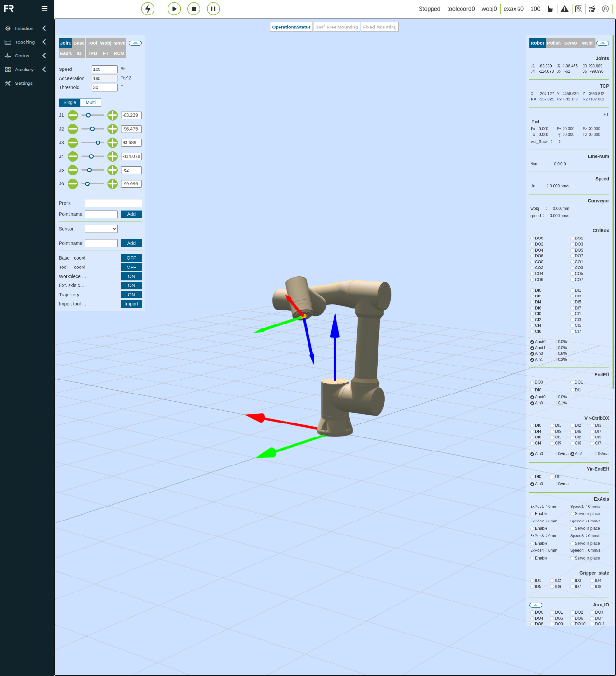Decrease joint J2 with the minus button
616x676 pixels.
[x=73, y=129]
